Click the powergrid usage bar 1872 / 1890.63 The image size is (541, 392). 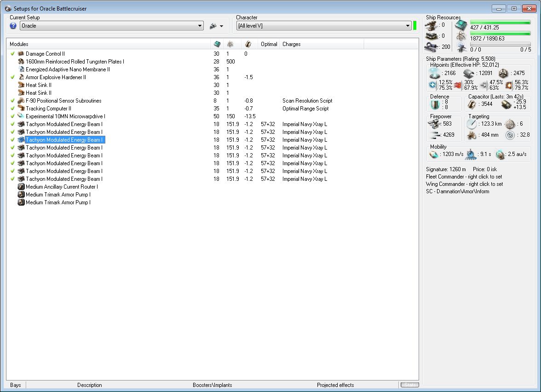[x=501, y=34]
